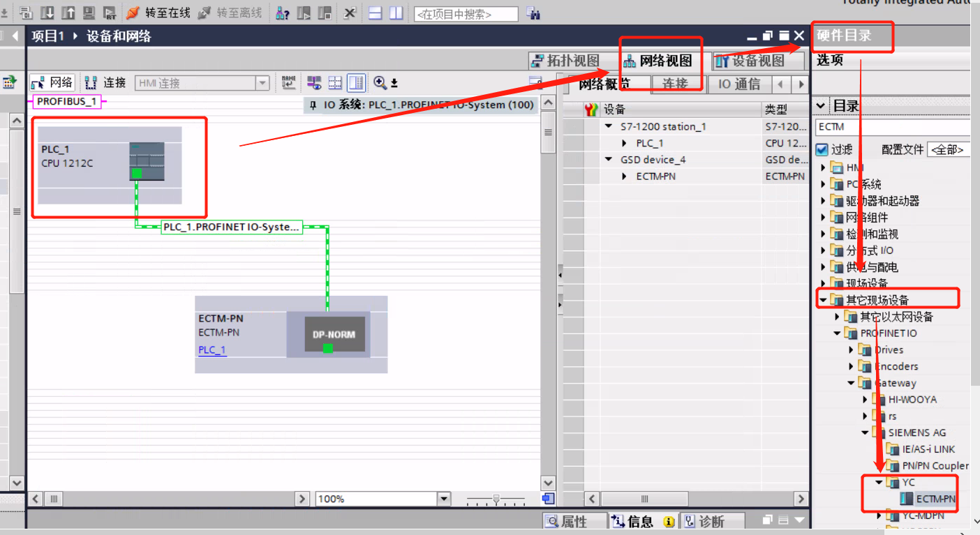Click the show address labels icon
This screenshot has height=535, width=980.
[314, 83]
